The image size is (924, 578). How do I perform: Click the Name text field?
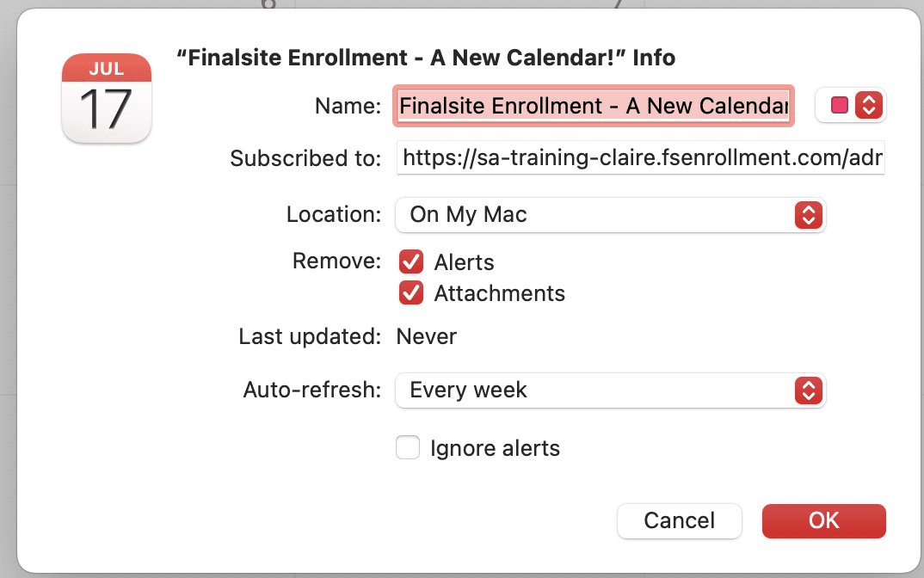click(594, 106)
